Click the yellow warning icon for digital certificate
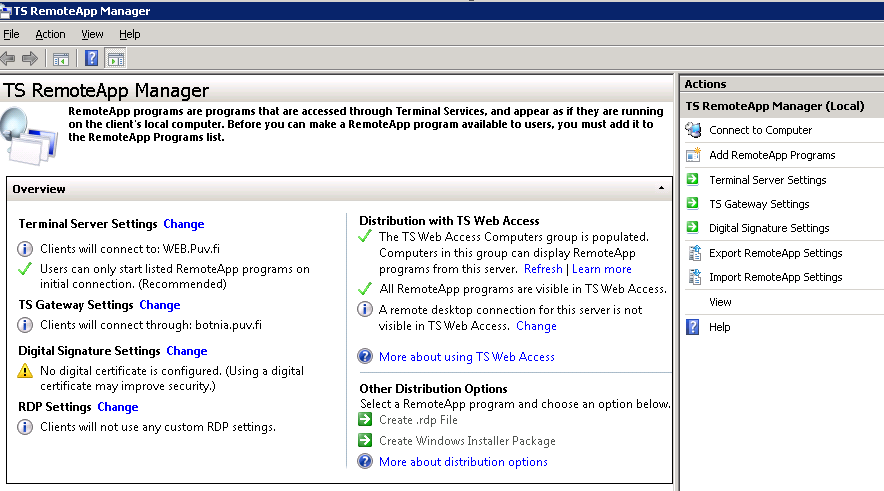 coord(25,371)
